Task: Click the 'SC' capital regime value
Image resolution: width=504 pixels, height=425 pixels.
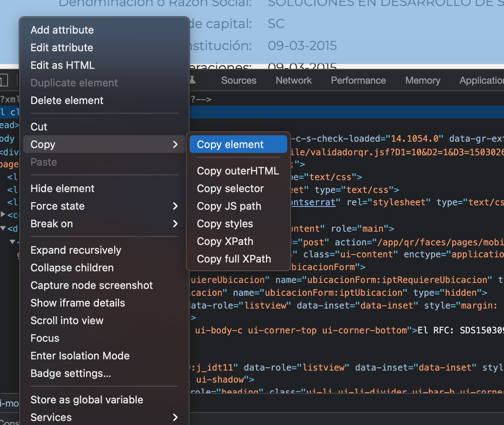Action: [x=276, y=24]
